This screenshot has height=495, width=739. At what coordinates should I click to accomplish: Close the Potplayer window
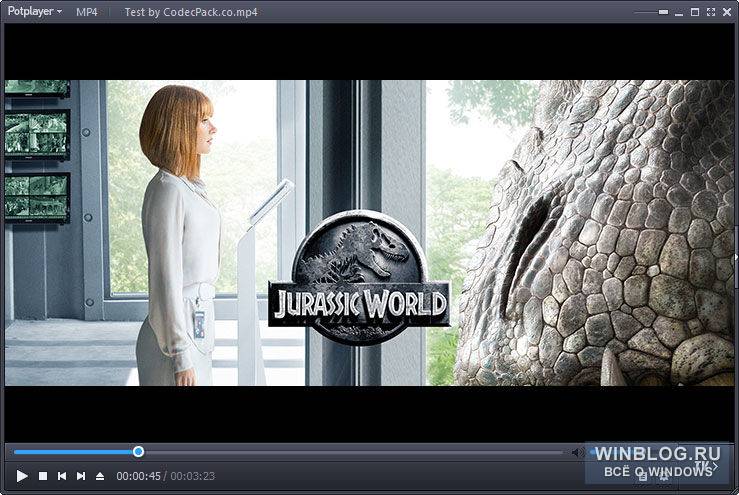click(727, 12)
